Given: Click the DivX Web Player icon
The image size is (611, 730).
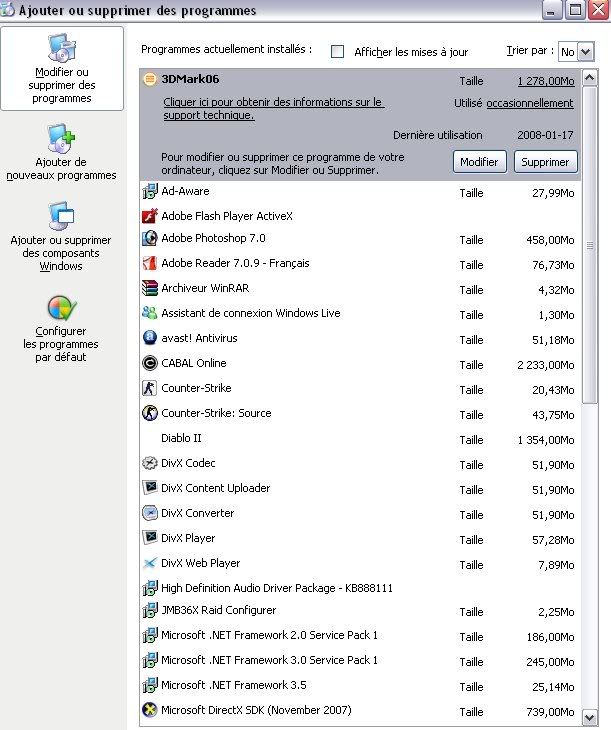Looking at the screenshot, I should tap(150, 563).
